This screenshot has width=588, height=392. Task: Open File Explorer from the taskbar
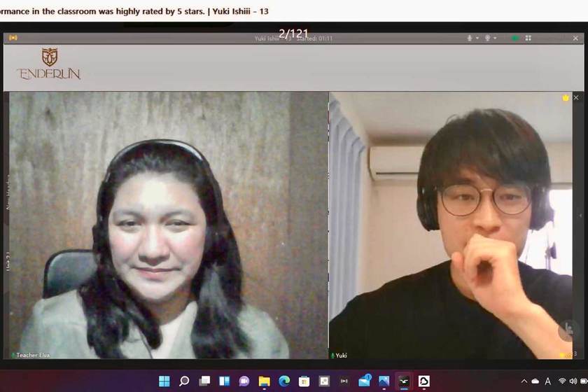click(x=264, y=381)
